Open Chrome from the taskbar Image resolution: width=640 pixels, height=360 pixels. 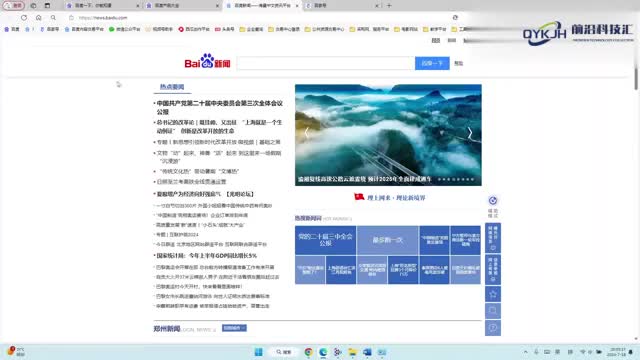tap(309, 352)
